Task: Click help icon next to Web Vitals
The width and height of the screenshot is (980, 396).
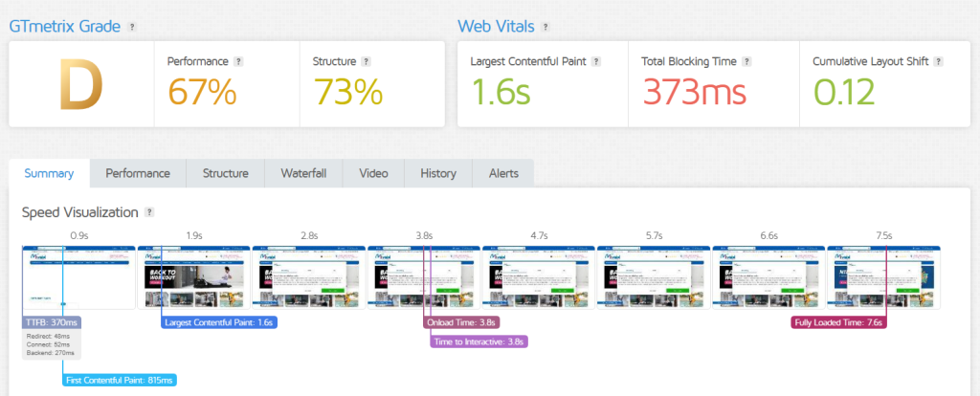Action: click(x=546, y=27)
